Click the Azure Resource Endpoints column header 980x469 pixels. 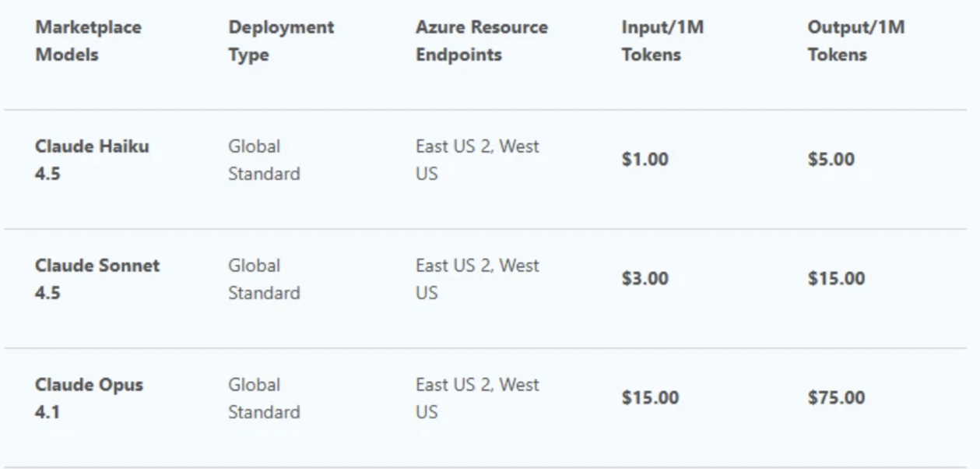(x=481, y=41)
